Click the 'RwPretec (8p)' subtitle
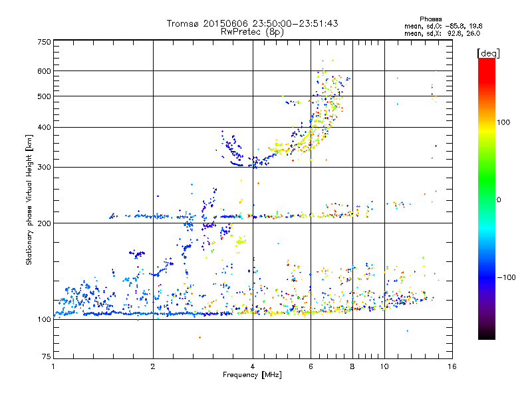This screenshot has width=532, height=399. pos(252,32)
